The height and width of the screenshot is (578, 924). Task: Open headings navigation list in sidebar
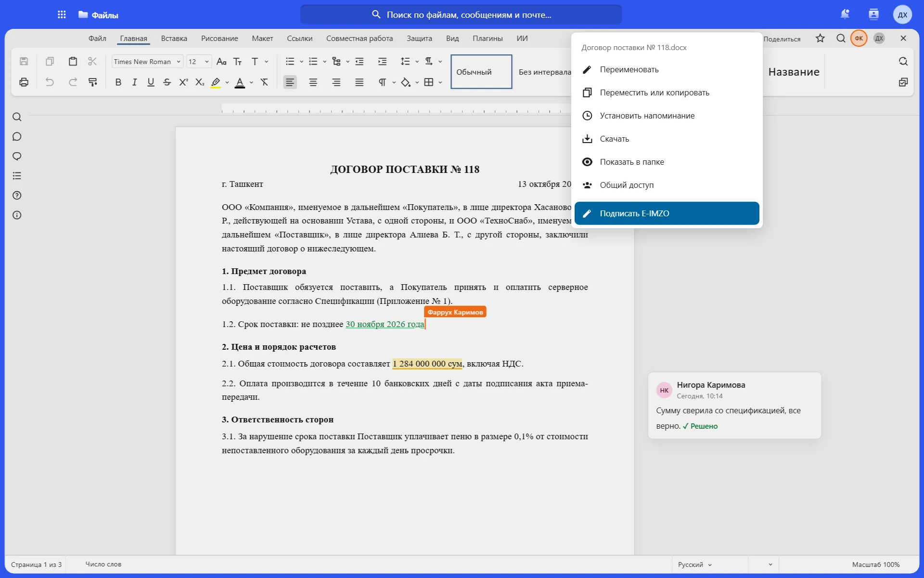[x=17, y=176]
